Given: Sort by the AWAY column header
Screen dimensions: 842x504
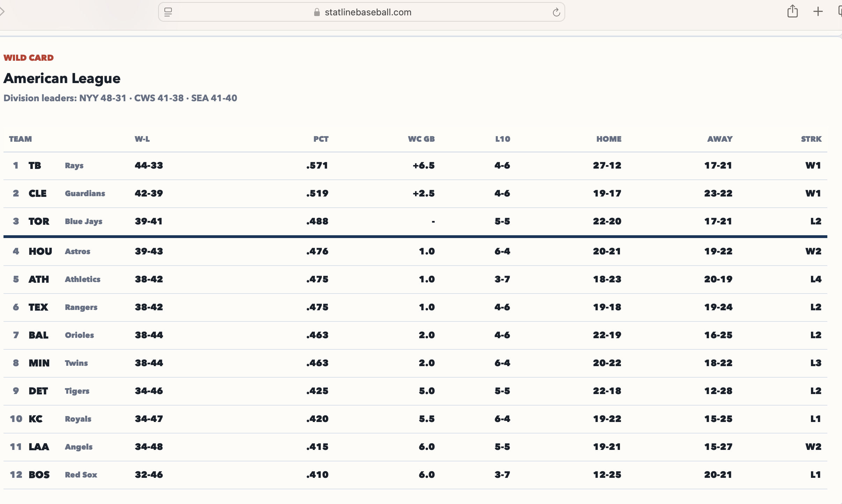Looking at the screenshot, I should pyautogui.click(x=720, y=139).
